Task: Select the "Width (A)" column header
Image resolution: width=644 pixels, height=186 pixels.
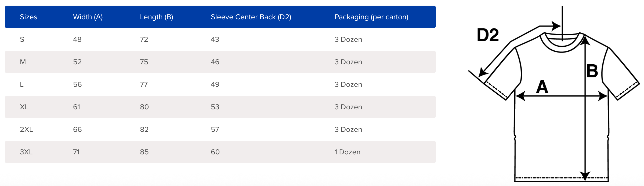Action: click(x=88, y=17)
